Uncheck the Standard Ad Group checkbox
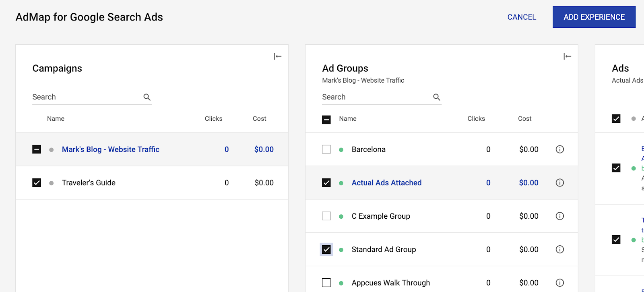Viewport: 644px width, 292px height. (326, 250)
